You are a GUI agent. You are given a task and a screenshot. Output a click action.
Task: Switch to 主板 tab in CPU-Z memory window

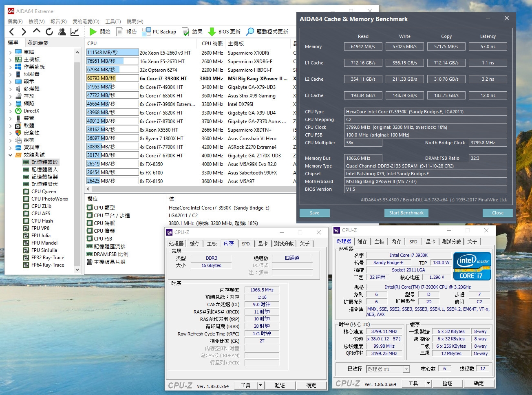pos(212,244)
